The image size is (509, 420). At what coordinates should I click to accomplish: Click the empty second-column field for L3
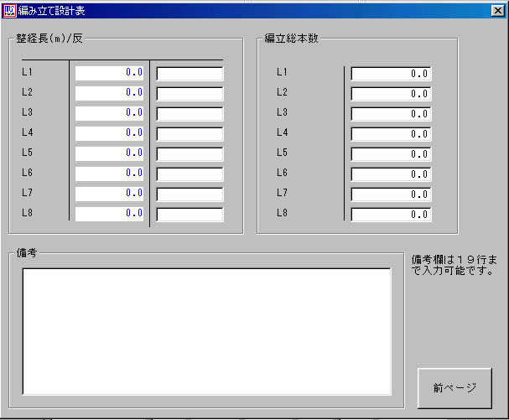pos(190,113)
